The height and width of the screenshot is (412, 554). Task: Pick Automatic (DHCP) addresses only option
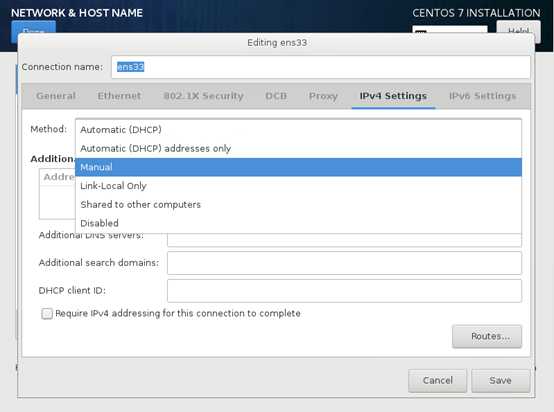tap(298, 148)
